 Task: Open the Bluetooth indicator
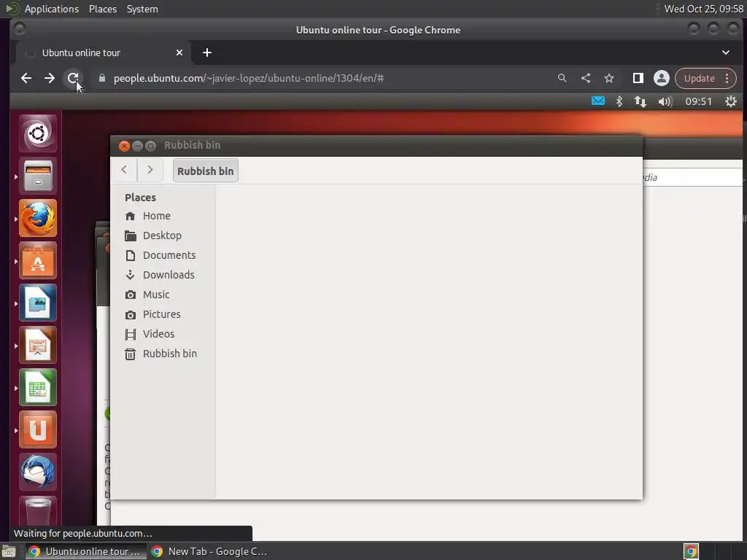pos(619,101)
